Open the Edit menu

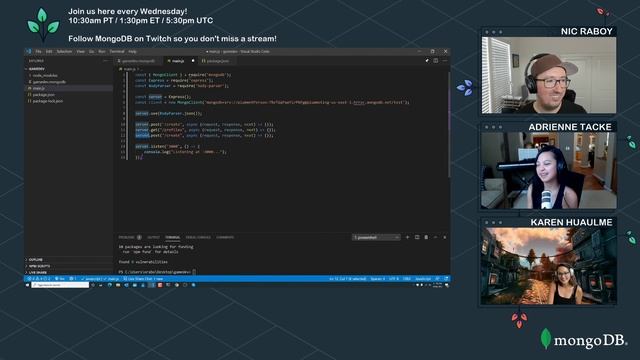[49, 51]
